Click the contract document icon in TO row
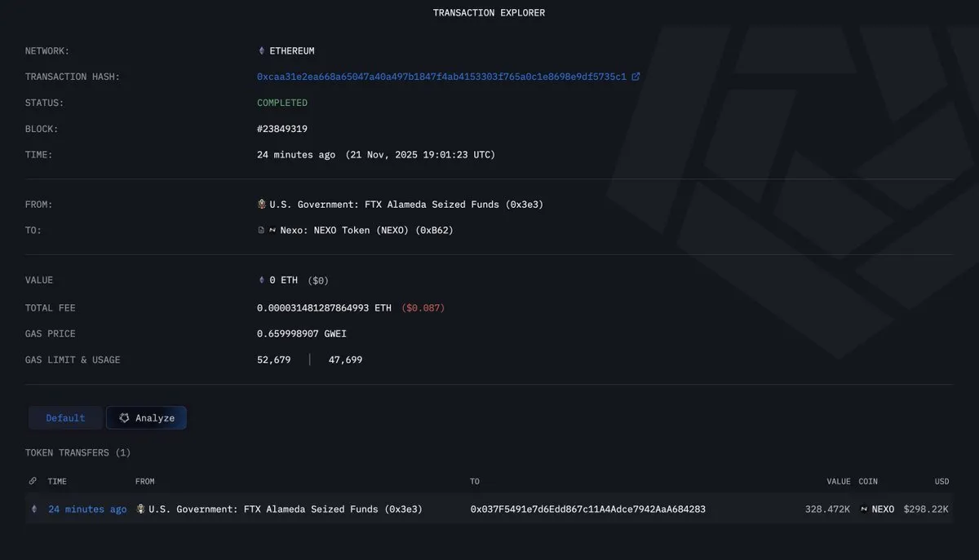Image resolution: width=979 pixels, height=560 pixels. (x=261, y=231)
